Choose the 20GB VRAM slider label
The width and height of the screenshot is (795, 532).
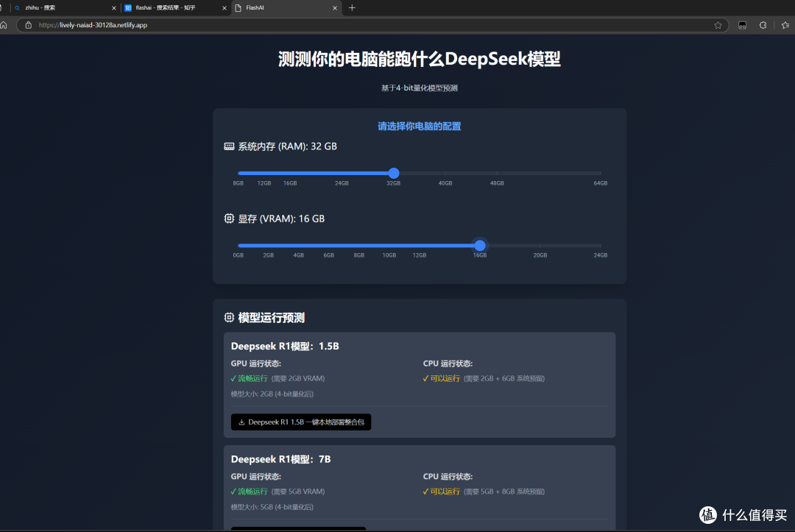click(x=540, y=255)
